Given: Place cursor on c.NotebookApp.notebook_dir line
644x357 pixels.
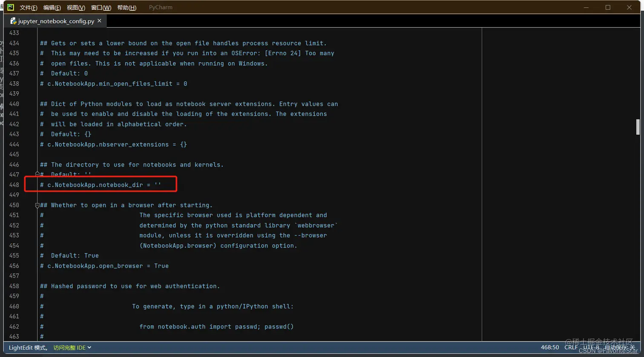Looking at the screenshot, I should coord(101,185).
